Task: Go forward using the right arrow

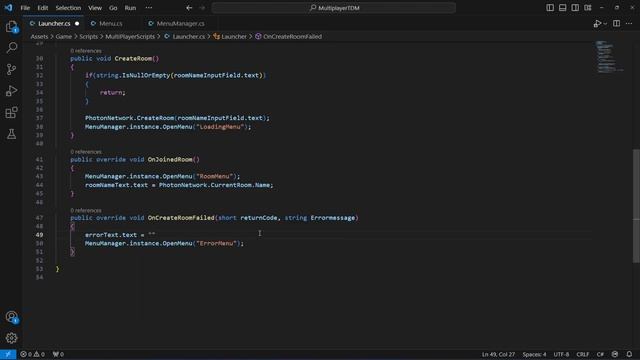Action: [202, 8]
